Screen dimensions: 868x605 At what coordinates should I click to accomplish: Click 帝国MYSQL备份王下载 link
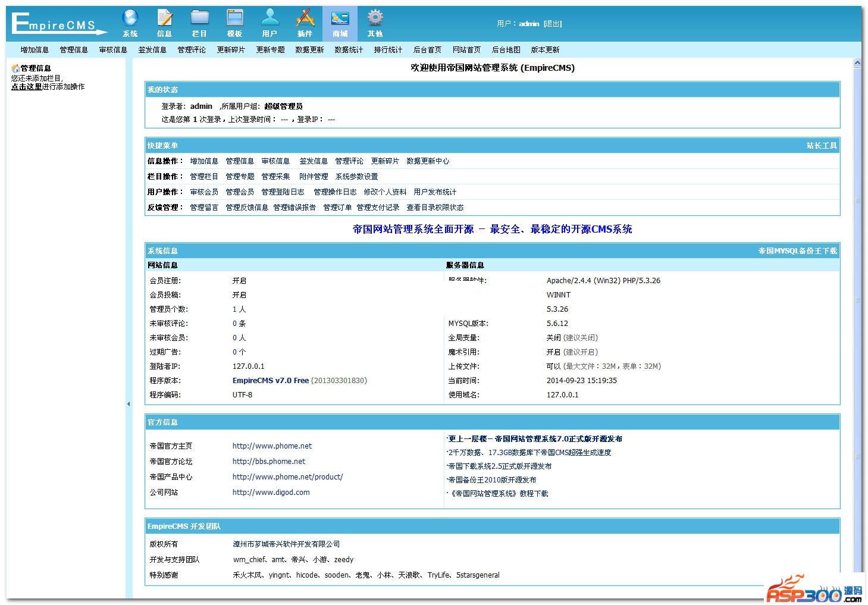point(797,251)
